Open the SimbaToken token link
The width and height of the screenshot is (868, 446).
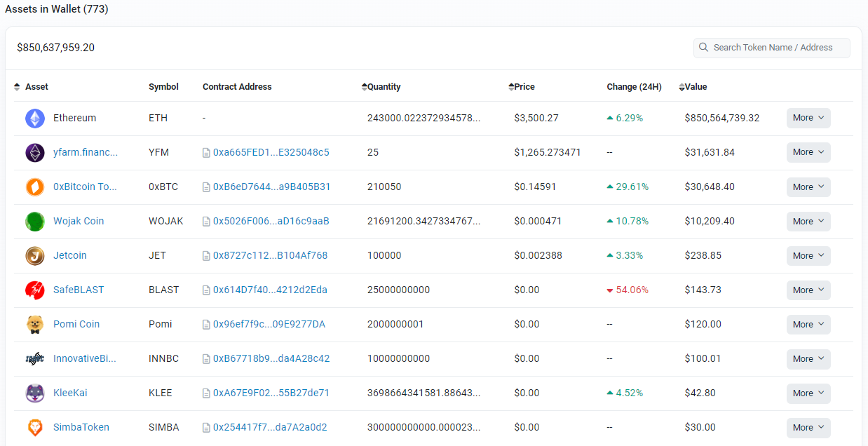81,427
